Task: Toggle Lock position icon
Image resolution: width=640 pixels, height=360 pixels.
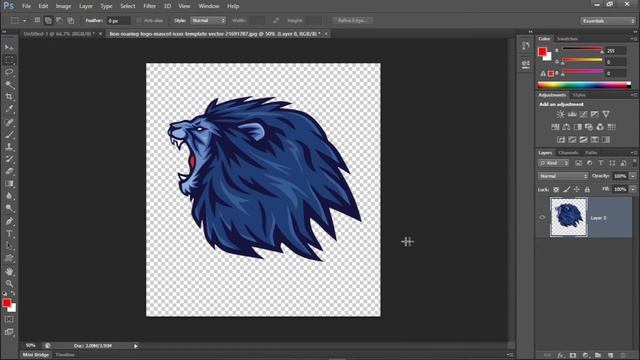Action: 577,189
